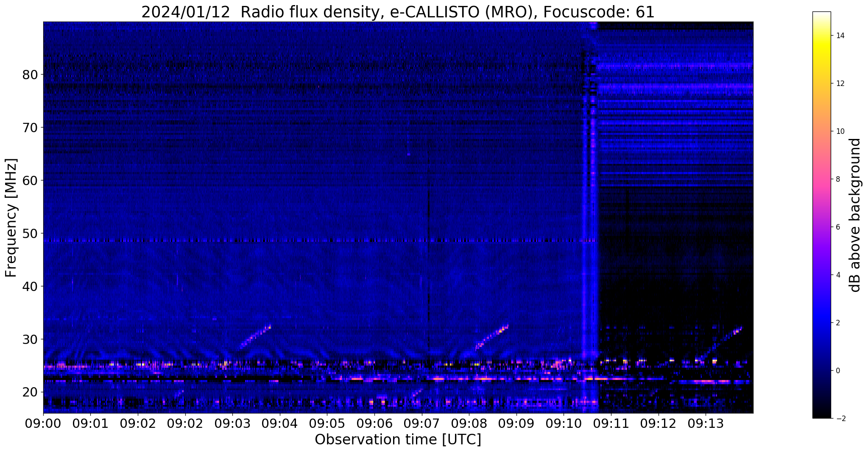
Task: Click the drifting burst streak near 09:13
Action: tap(722, 342)
